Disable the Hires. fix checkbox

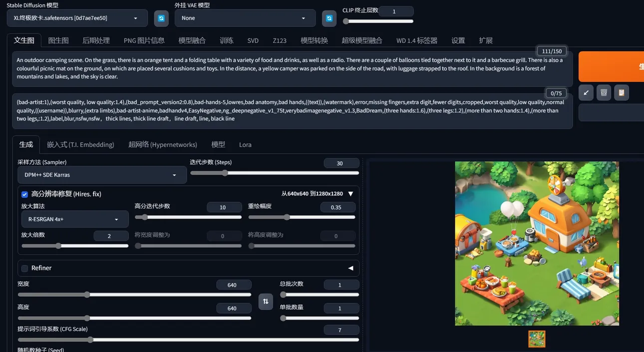24,194
